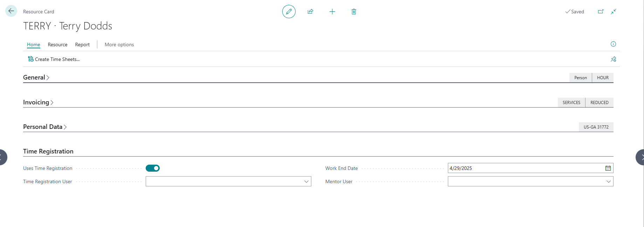The height and width of the screenshot is (227, 644).
Task: Click the trash delete icon
Action: (x=354, y=12)
